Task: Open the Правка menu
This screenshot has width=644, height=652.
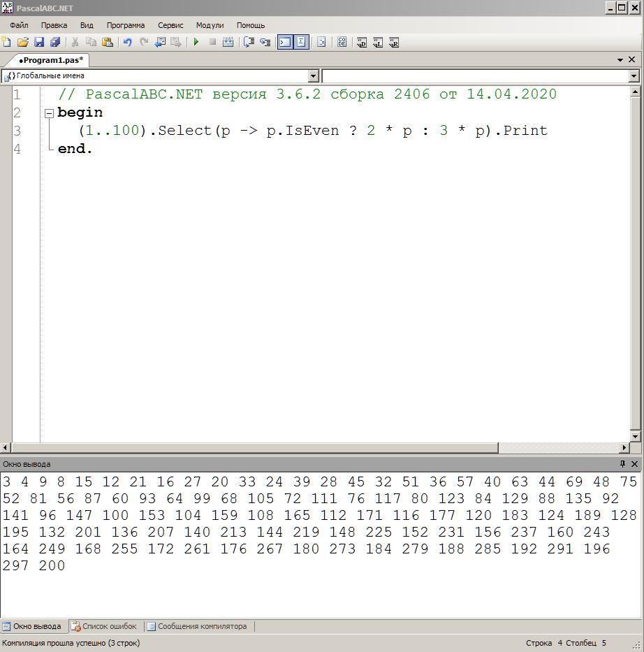Action: coord(54,25)
